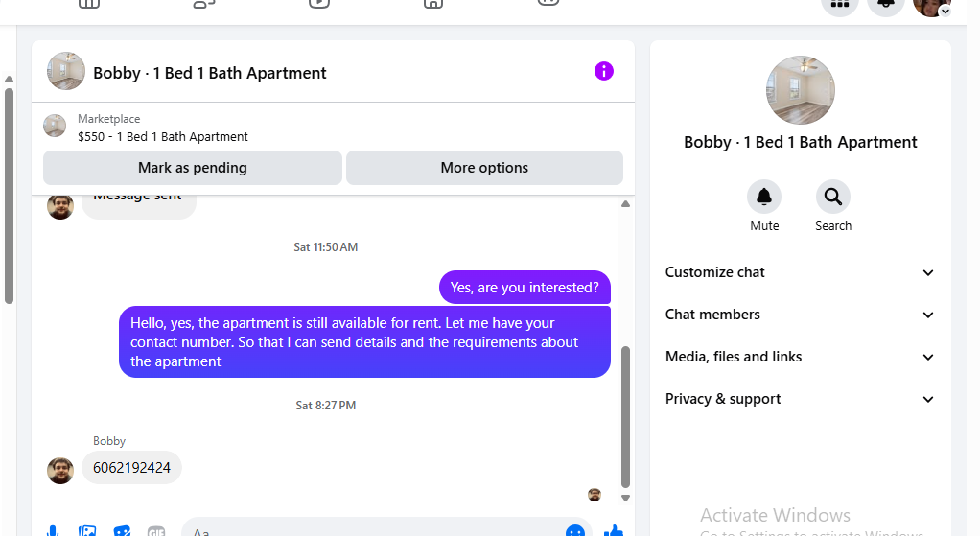Mute this conversation with the bell
This screenshot has width=980, height=536.
click(x=764, y=198)
